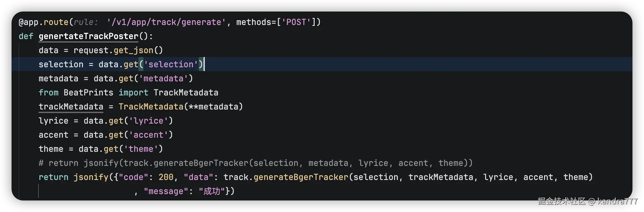This screenshot has width=644, height=212.
Task: Click the "成功" string value
Action: [212, 191]
